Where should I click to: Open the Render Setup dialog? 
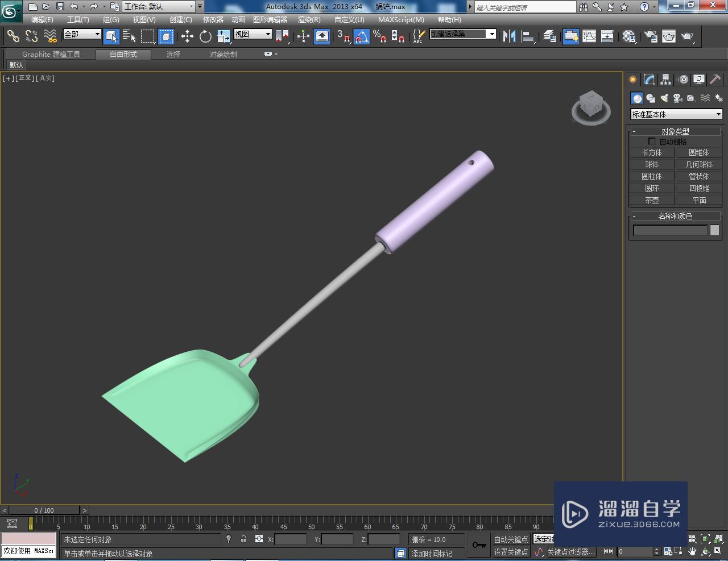[x=651, y=36]
